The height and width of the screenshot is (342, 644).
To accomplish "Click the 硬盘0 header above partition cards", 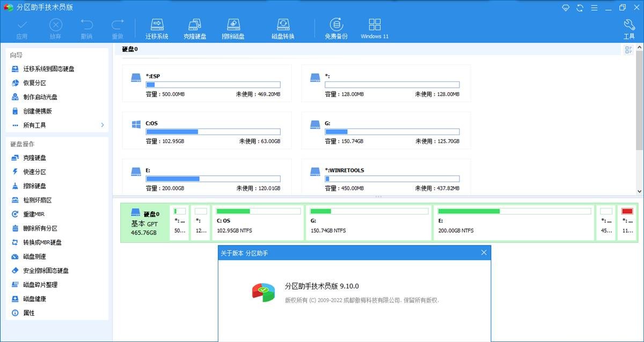I will [x=130, y=49].
